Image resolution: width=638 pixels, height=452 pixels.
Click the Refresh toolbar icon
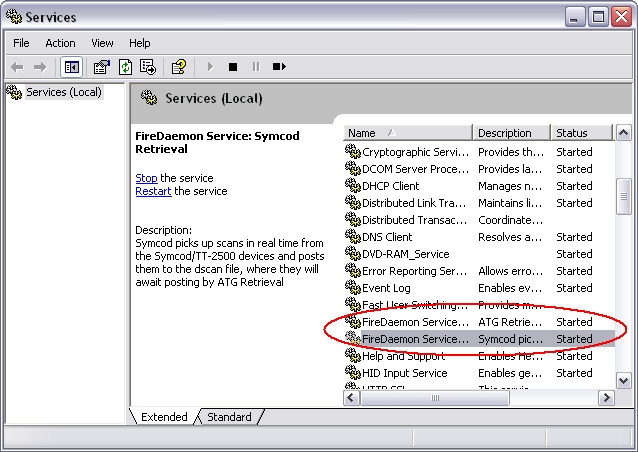pyautogui.click(x=125, y=67)
